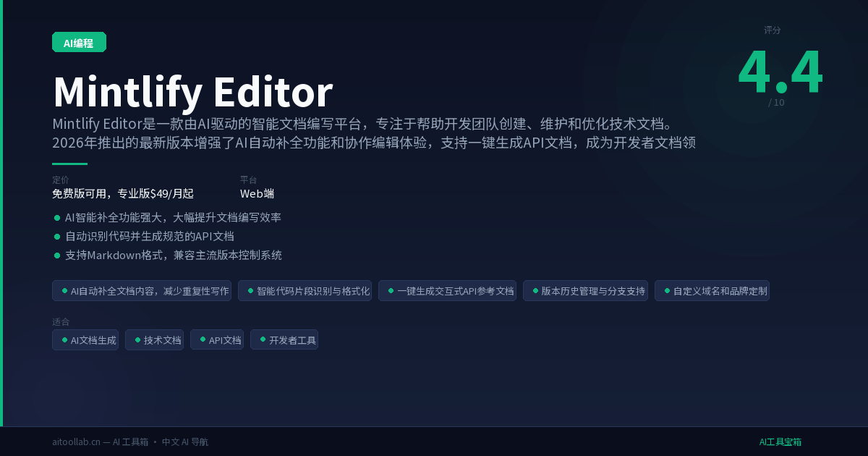Select the 开发者工具 tag
Image resolution: width=868 pixels, height=456 pixels.
[x=284, y=339]
